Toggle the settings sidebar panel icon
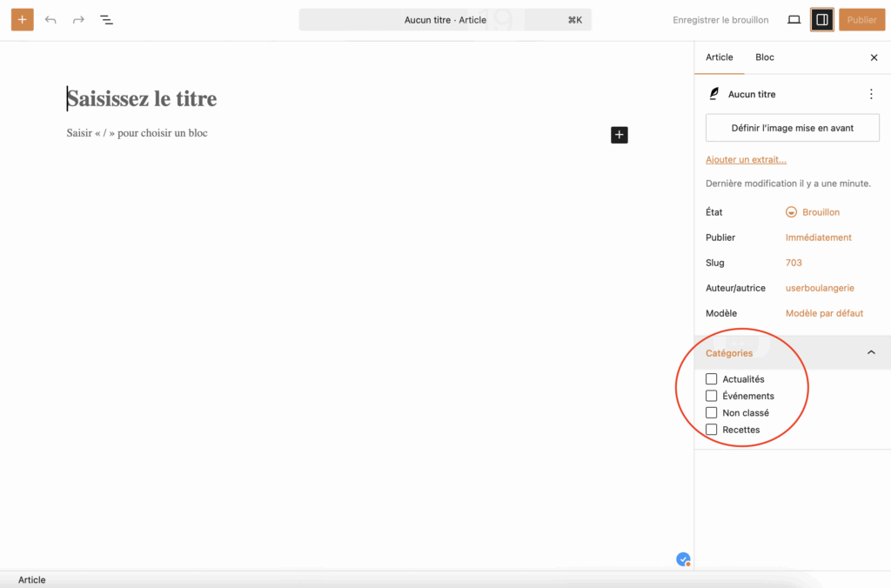Viewport: 891px width, 588px height. click(821, 19)
